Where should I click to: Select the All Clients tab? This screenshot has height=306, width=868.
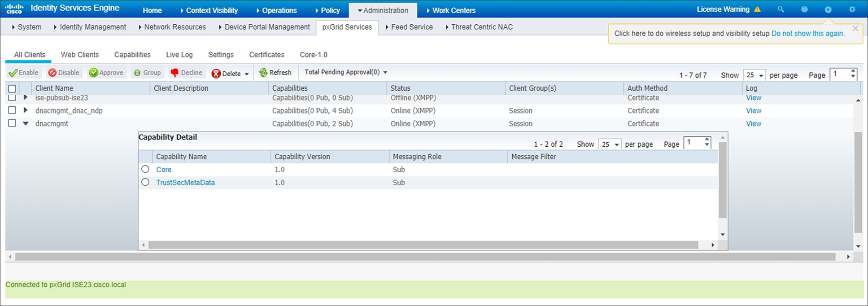pyautogui.click(x=30, y=55)
